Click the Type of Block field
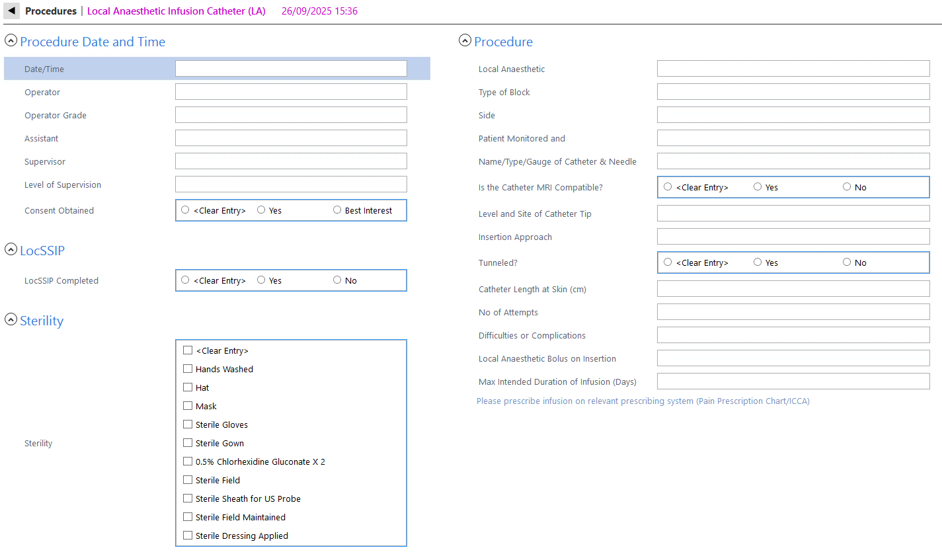 [793, 92]
